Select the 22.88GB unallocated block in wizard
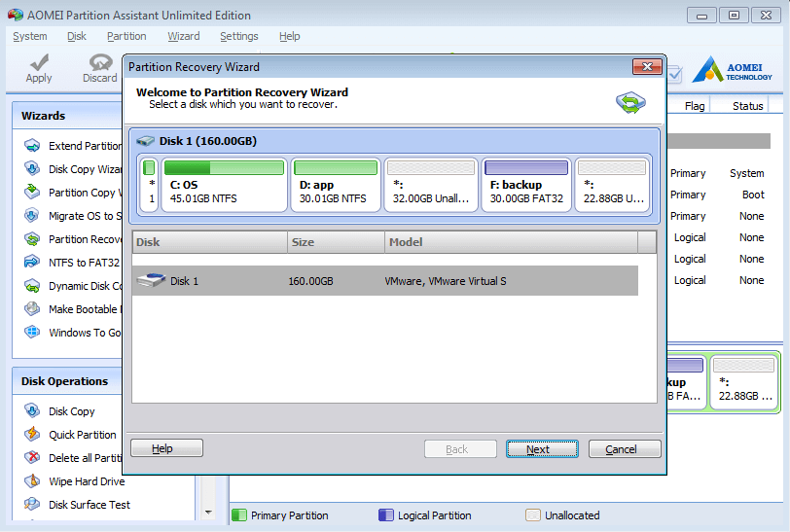Screen dimensions: 790x532 [x=613, y=185]
